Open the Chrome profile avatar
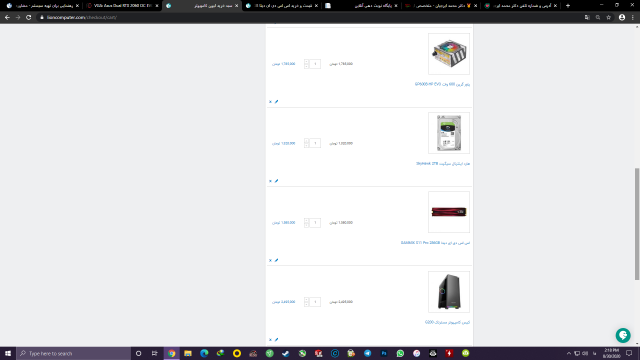Viewport: 640px width, 360px height. pyautogui.click(x=622, y=18)
